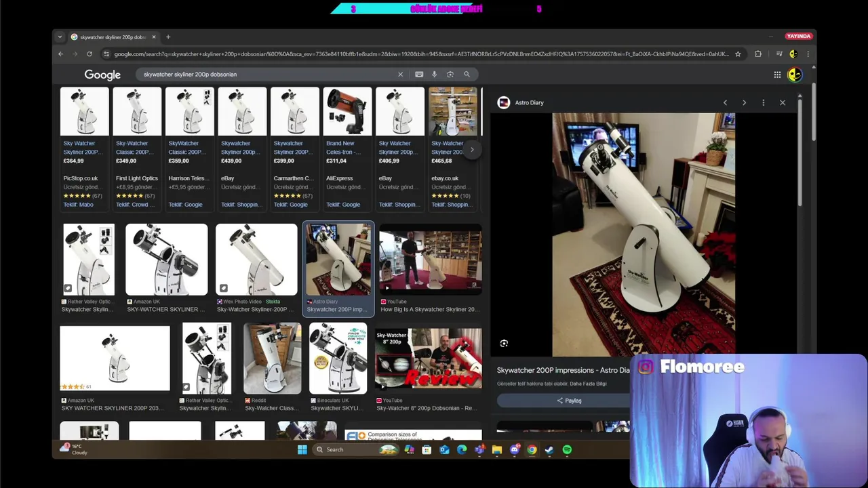This screenshot has width=868, height=488.
Task: Click the large telescope preview image
Action: coord(644,235)
